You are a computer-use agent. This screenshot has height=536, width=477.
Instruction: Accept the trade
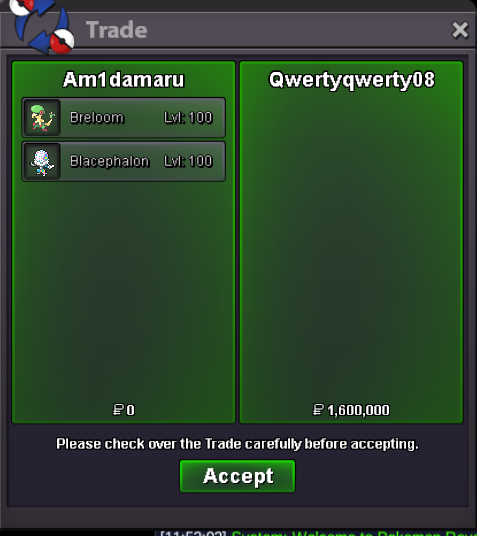pos(237,476)
